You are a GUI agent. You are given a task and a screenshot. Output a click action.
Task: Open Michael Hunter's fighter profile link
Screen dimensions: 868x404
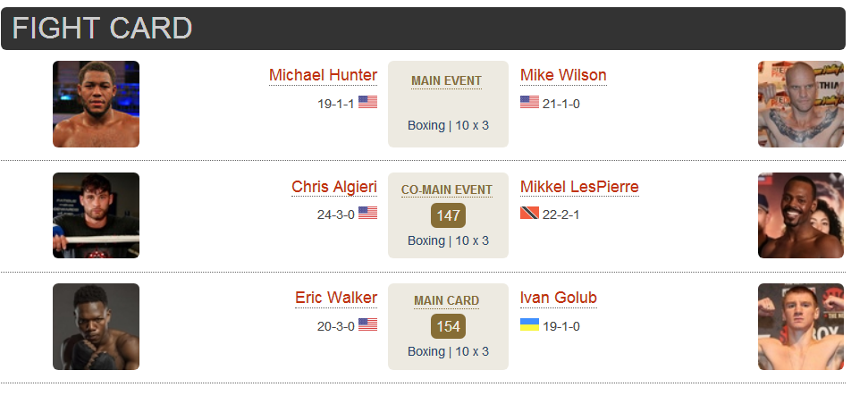[x=324, y=75]
